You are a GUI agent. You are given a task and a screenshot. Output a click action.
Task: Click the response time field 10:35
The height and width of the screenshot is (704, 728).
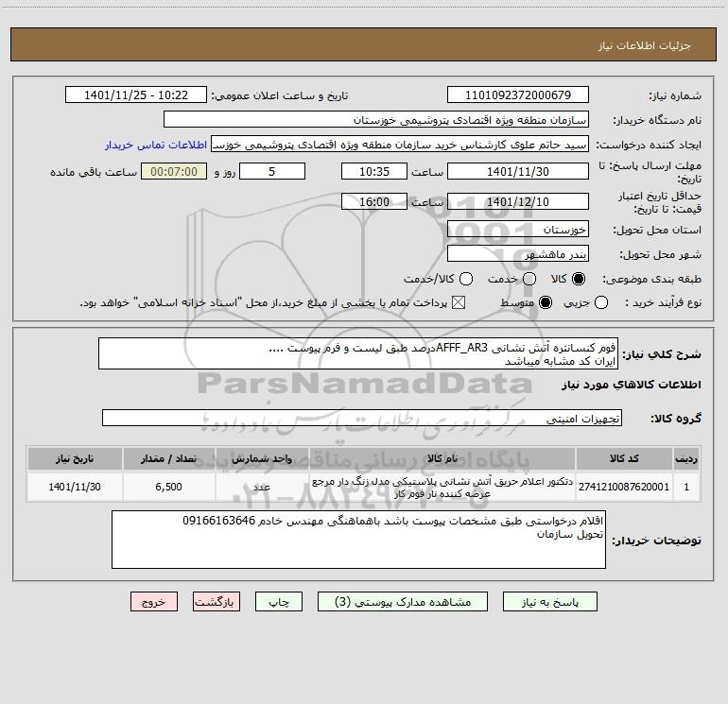pos(374,172)
